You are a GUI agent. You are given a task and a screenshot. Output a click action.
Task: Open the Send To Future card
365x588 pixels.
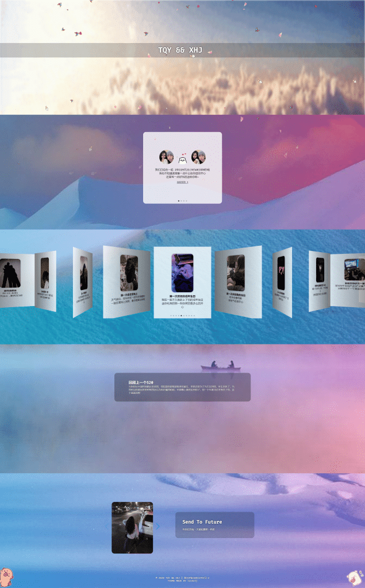point(214,525)
